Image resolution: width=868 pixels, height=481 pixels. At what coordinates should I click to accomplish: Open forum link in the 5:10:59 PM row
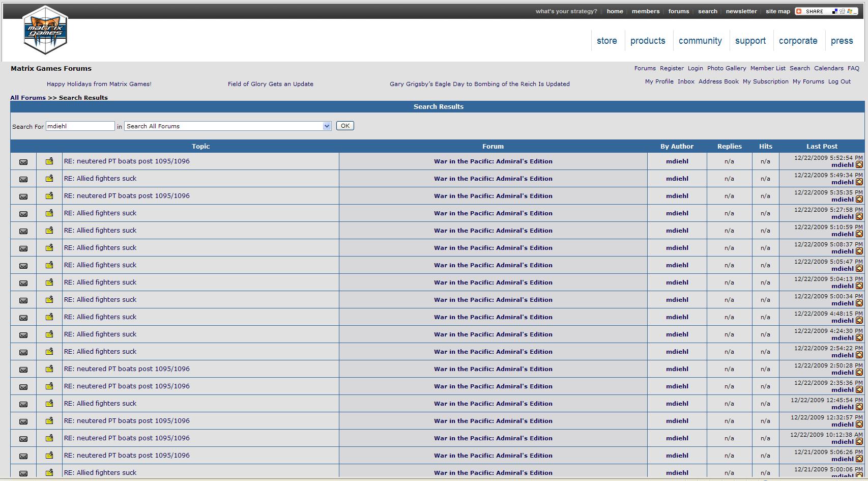(x=493, y=231)
